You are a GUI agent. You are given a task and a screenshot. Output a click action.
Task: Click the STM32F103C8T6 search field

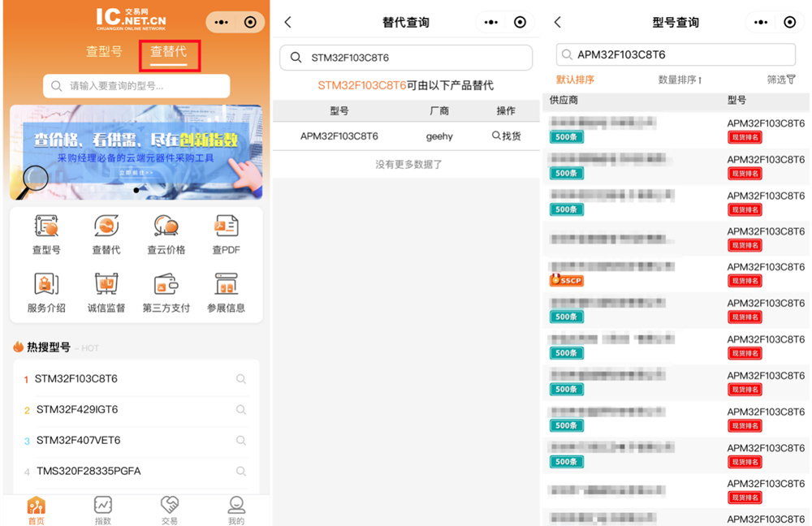pyautogui.click(x=406, y=58)
